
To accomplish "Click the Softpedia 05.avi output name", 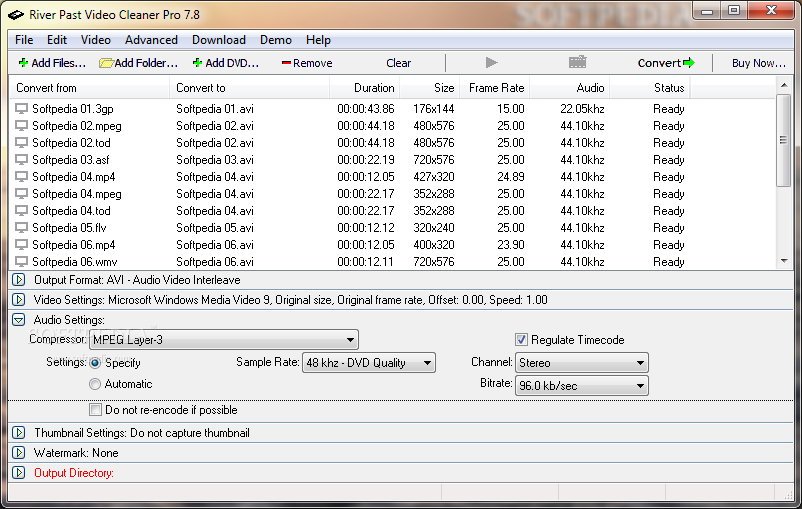I will tap(215, 228).
